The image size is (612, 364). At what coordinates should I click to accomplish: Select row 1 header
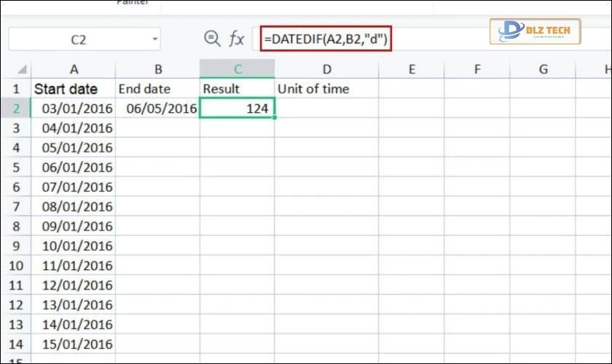click(x=16, y=89)
